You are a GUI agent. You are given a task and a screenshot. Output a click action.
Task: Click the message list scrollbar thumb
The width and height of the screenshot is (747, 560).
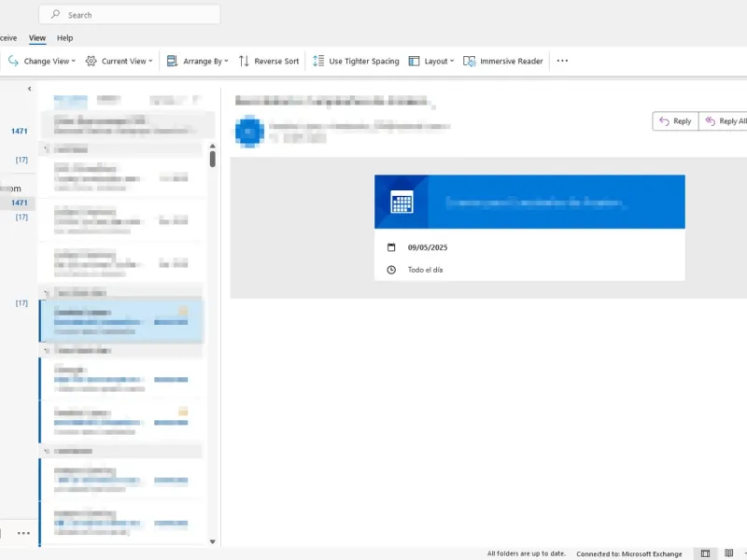click(x=213, y=159)
